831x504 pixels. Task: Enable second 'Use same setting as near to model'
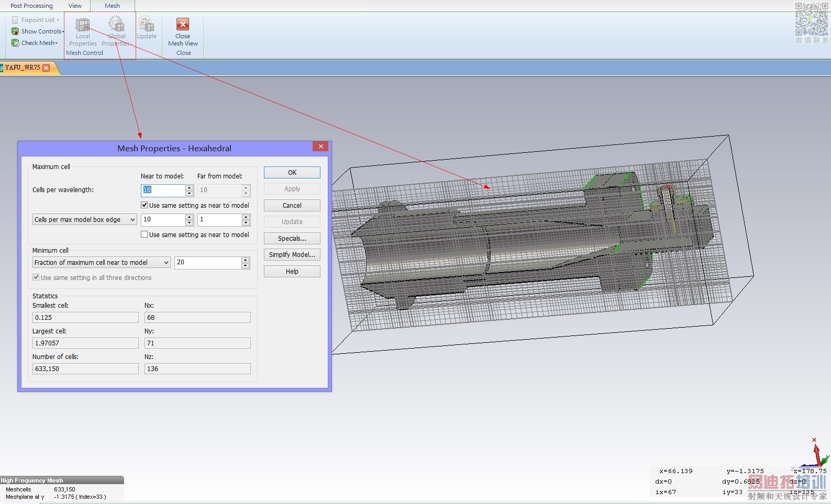click(x=145, y=234)
